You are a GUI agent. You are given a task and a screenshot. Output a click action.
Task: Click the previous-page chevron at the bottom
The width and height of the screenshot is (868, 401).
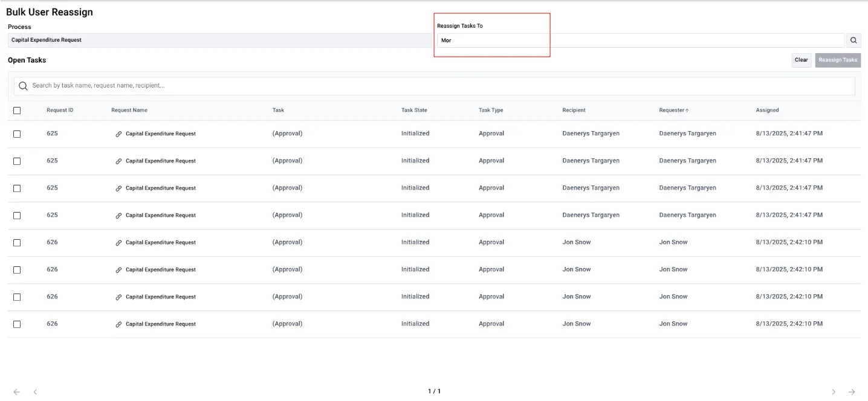pos(34,391)
